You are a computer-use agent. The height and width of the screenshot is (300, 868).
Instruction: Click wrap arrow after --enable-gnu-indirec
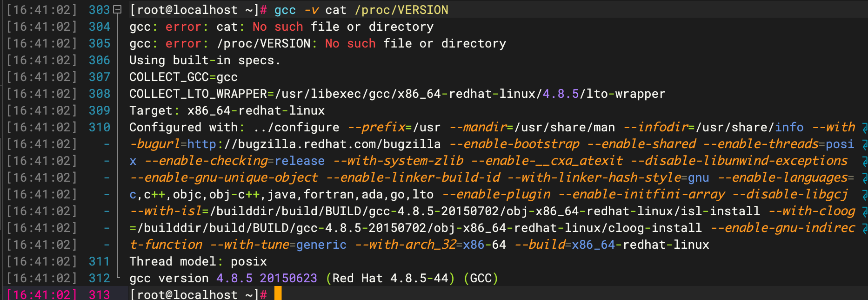click(x=864, y=228)
